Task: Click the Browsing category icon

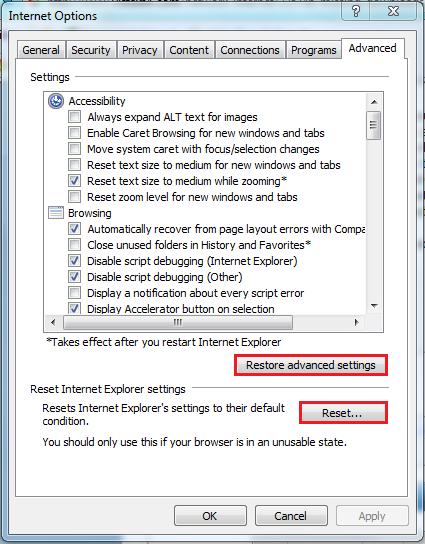Action: (x=56, y=213)
